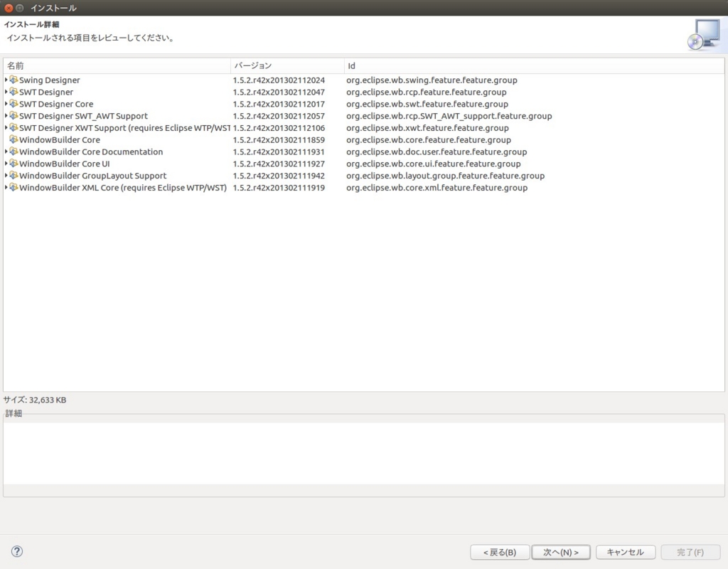Click the サイズ: 32,633 KB size label

pyautogui.click(x=35, y=400)
